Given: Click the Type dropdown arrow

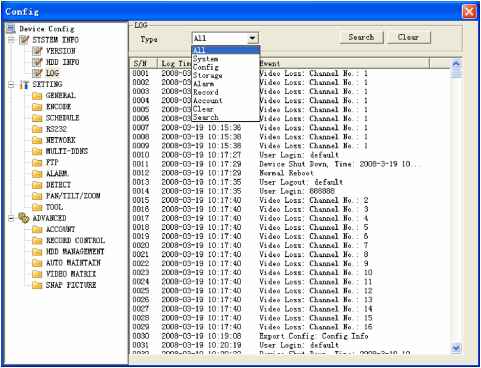Looking at the screenshot, I should point(253,38).
